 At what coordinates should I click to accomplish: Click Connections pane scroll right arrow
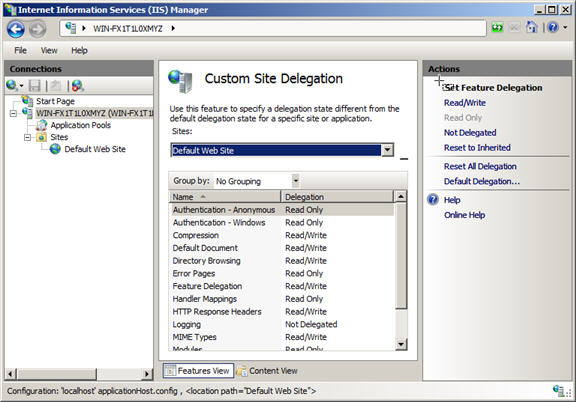(x=147, y=374)
